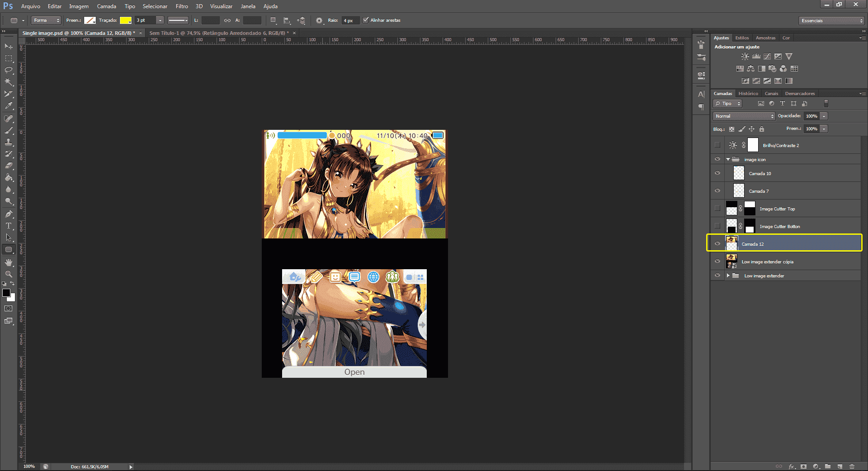The height and width of the screenshot is (471, 868).
Task: Open the Filtro menu
Action: 182,6
